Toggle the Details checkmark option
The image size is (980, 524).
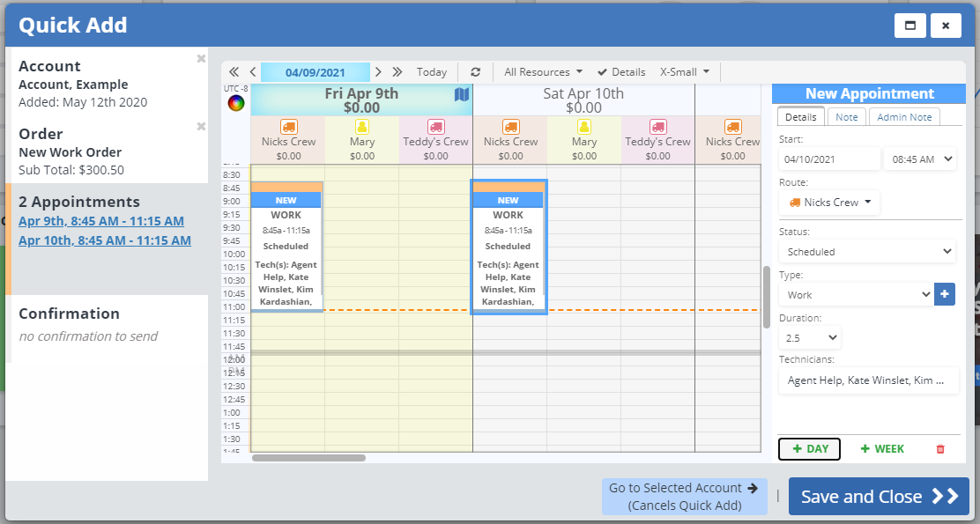(x=620, y=72)
